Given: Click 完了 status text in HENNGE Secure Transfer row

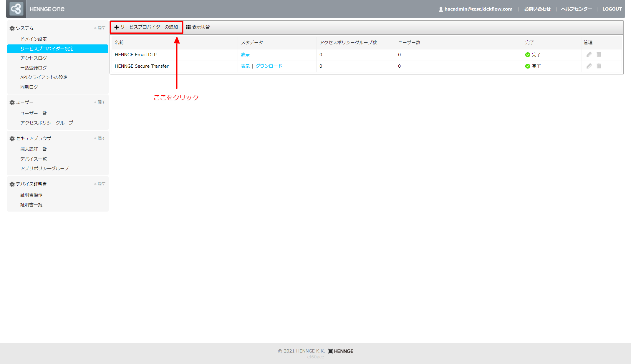Looking at the screenshot, I should coord(536,66).
